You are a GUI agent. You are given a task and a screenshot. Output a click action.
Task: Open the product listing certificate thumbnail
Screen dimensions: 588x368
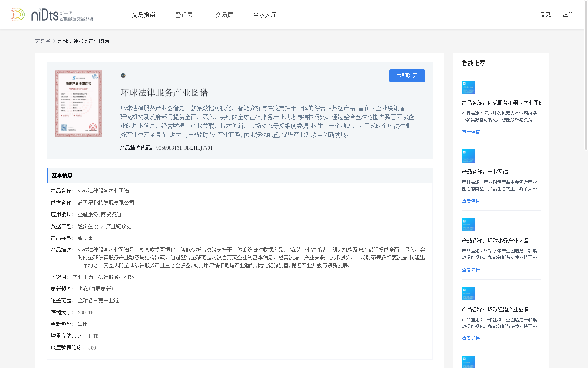[x=79, y=104]
